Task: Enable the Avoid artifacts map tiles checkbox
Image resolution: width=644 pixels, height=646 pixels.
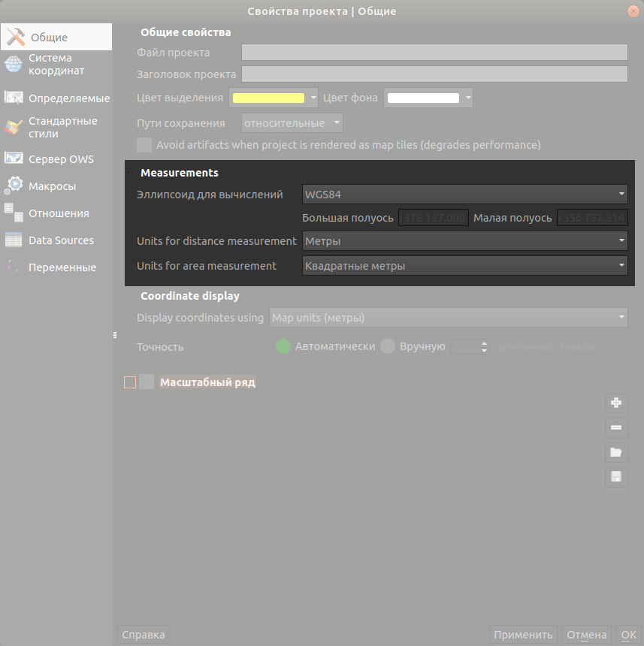Action: point(144,145)
